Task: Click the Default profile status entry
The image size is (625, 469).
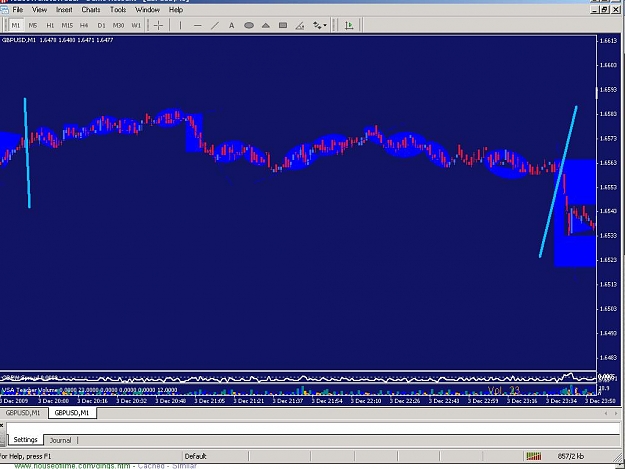Action: coord(195,456)
